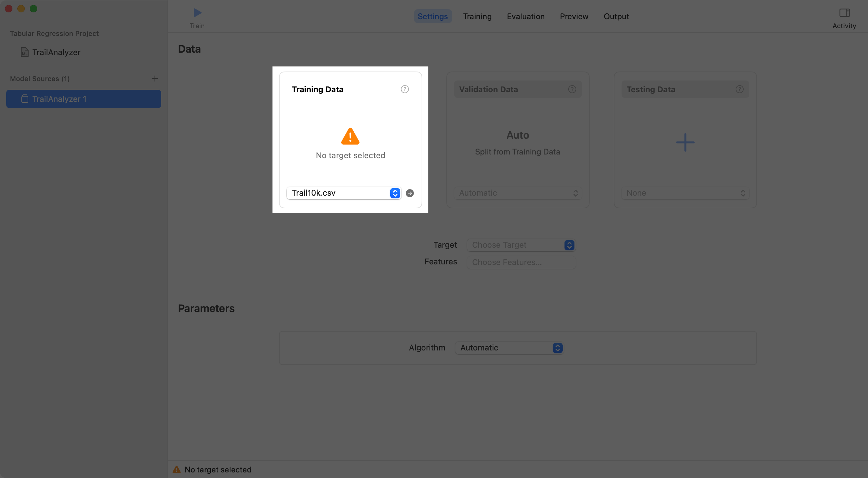Click the plus to add Testing Data
The height and width of the screenshot is (478, 868).
coord(685,142)
